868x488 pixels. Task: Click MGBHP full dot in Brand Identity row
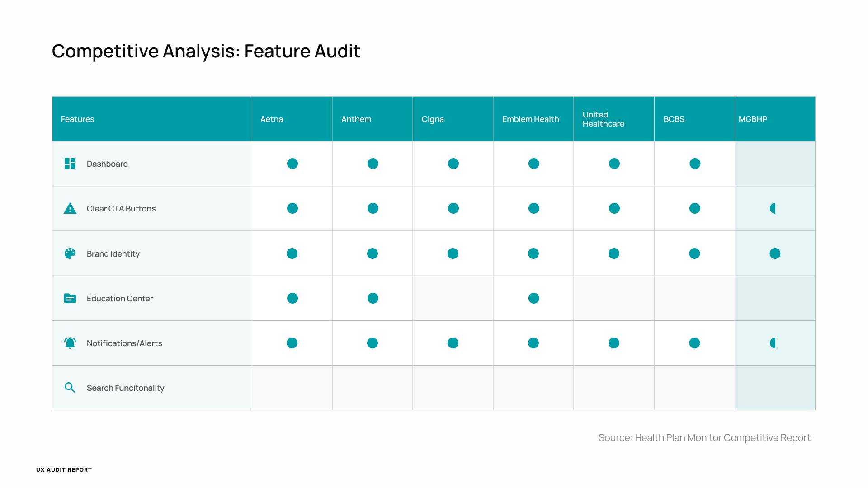pyautogui.click(x=775, y=253)
